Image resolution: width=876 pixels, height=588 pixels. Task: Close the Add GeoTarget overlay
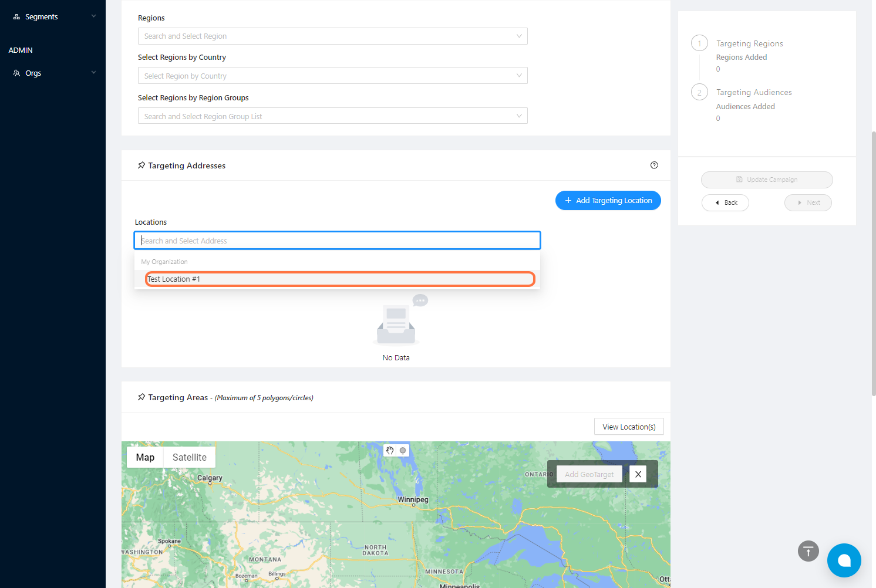638,474
